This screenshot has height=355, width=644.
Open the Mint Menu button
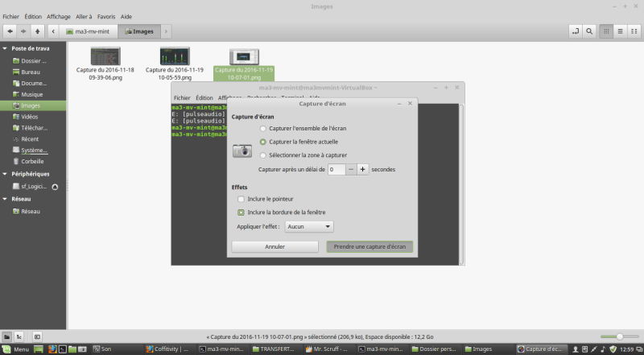click(x=16, y=349)
